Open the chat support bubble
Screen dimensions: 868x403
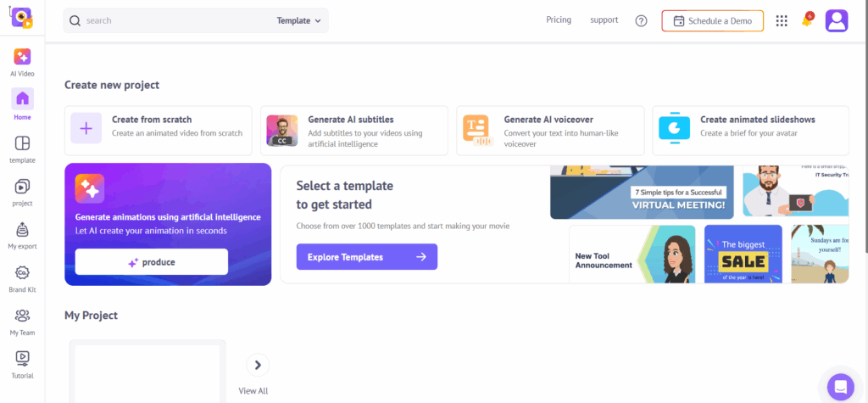(x=841, y=386)
